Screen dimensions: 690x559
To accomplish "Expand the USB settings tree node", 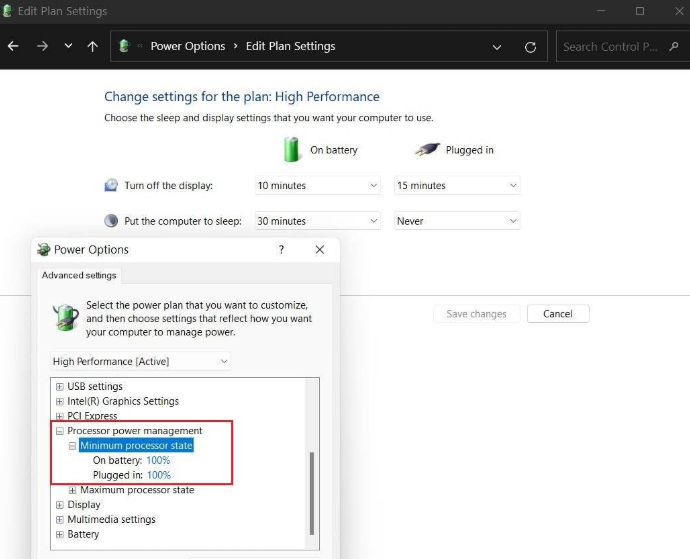I will point(60,387).
